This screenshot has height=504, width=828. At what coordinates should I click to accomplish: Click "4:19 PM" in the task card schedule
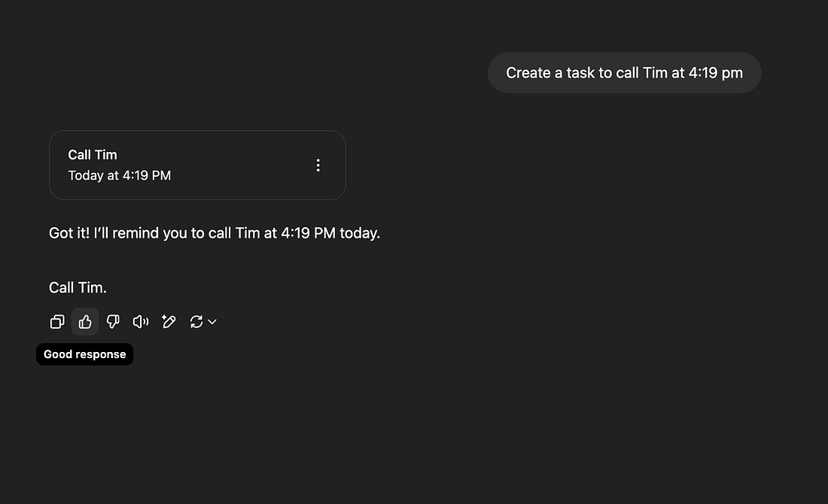pos(147,175)
